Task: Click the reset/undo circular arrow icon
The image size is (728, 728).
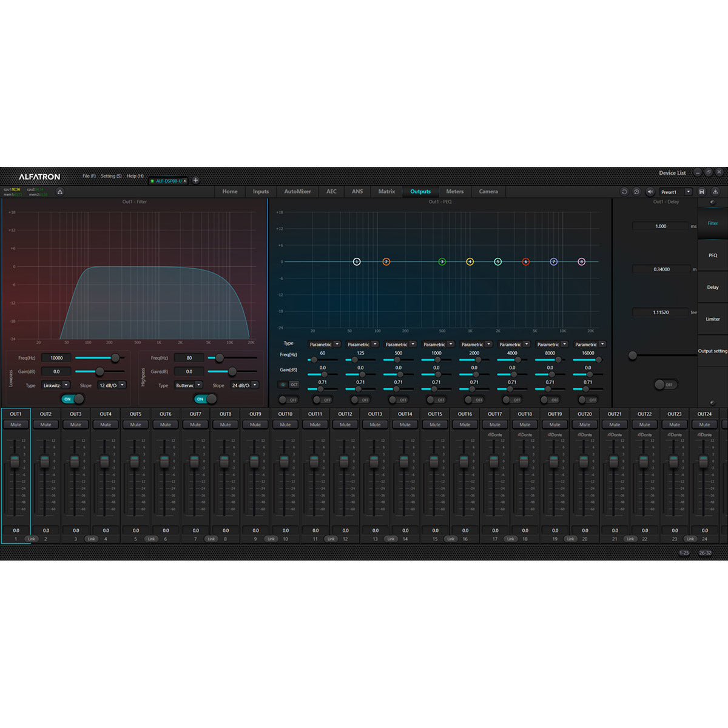Action: [624, 192]
